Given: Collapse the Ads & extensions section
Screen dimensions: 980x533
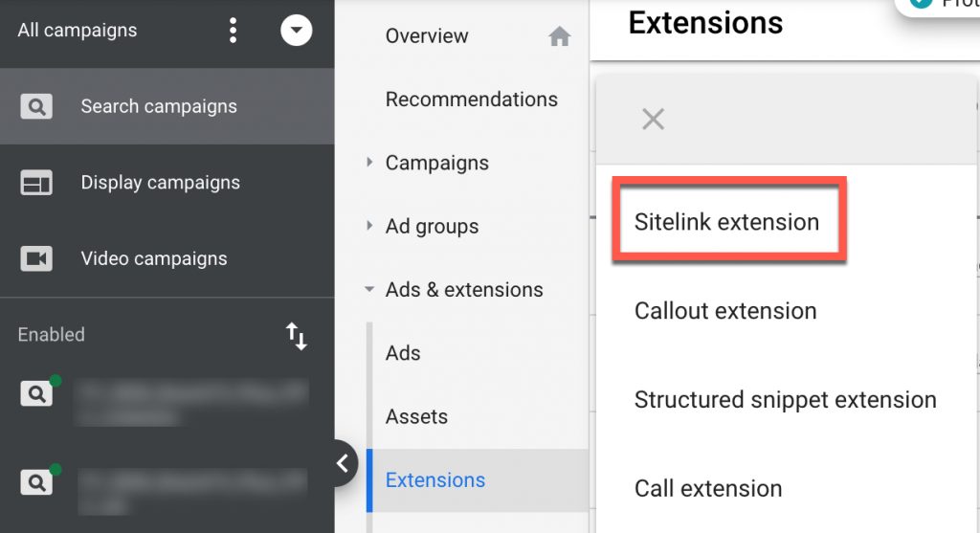Looking at the screenshot, I should [369, 289].
